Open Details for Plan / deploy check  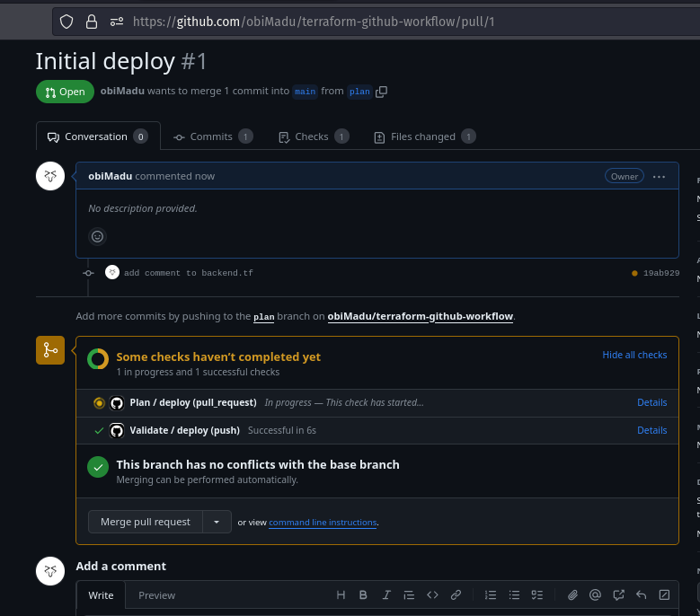[651, 402]
